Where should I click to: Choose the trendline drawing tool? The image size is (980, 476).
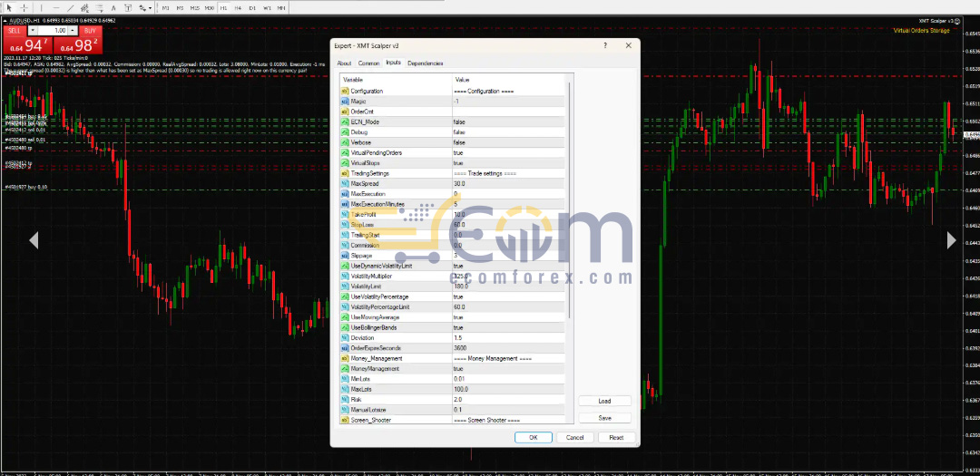tap(70, 8)
